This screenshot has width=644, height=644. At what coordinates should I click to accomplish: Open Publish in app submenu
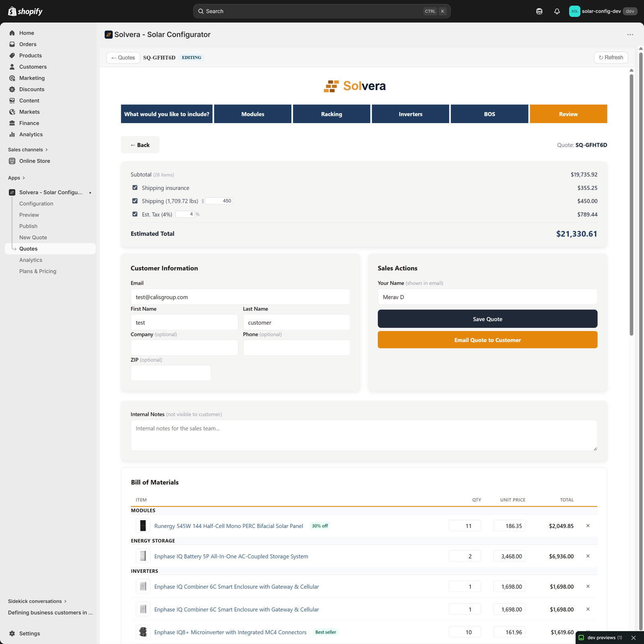[x=28, y=226]
